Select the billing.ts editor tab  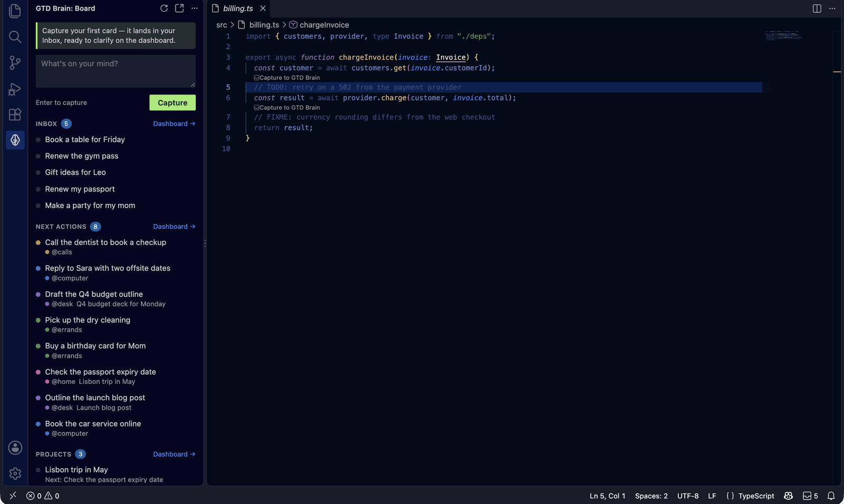tap(238, 8)
